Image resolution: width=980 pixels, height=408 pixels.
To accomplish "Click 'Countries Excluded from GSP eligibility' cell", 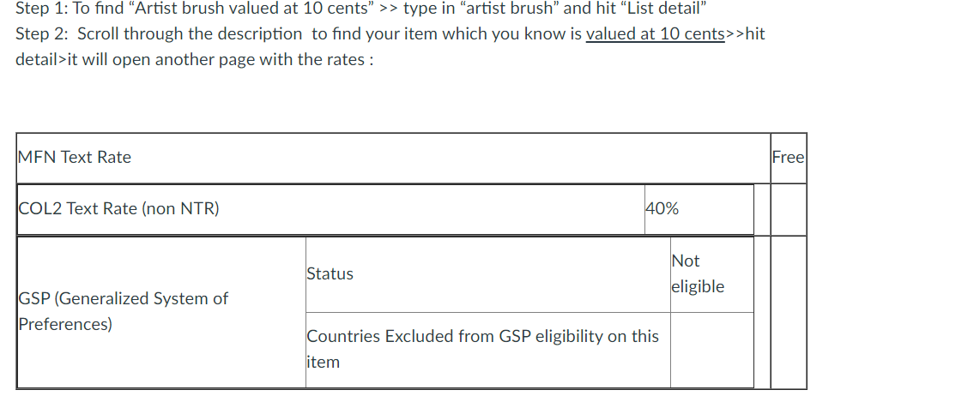I will 488,350.
